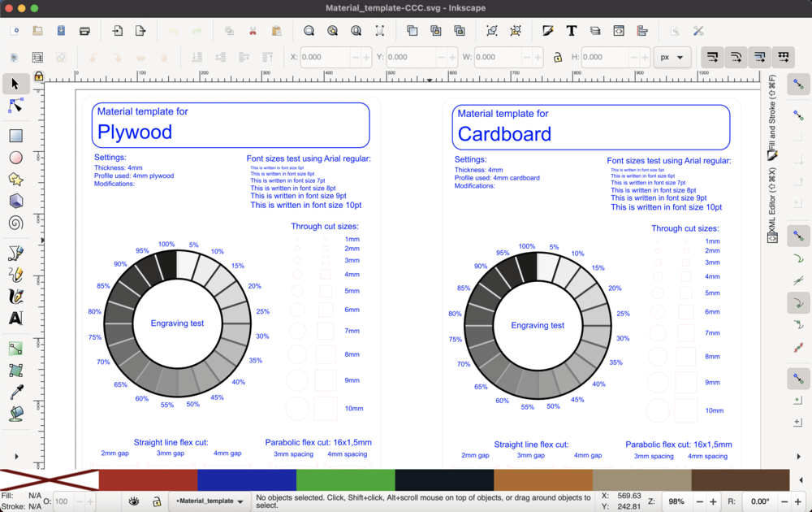Toggle scale stroke width with object

coord(713,57)
